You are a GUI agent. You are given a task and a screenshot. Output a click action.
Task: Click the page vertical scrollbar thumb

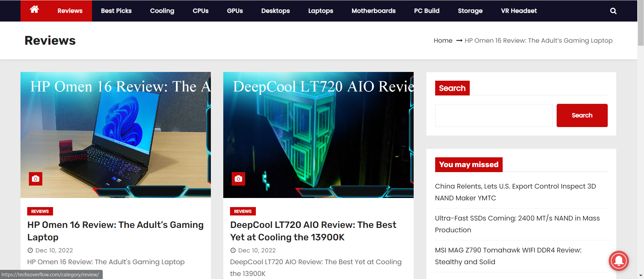[x=641, y=23]
